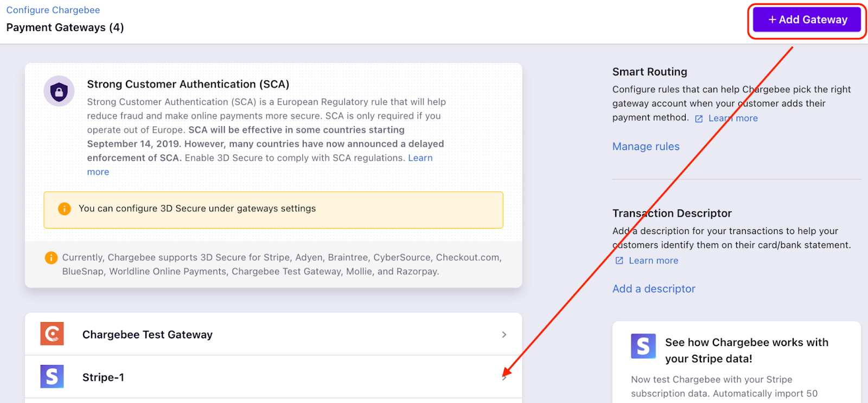
Task: Open the Stripe-1 gateway entry
Action: coord(104,377)
